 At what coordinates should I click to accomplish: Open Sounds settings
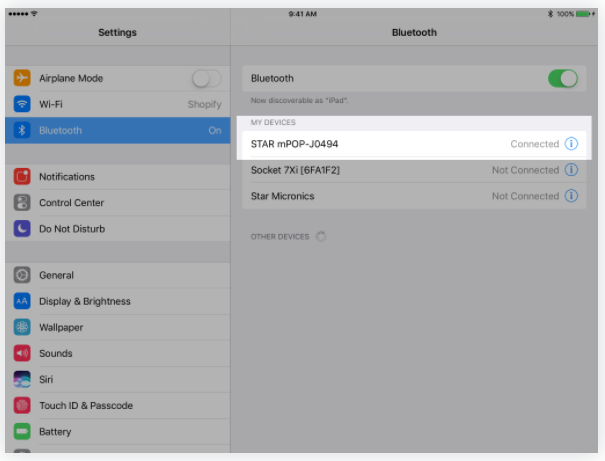tap(118, 353)
